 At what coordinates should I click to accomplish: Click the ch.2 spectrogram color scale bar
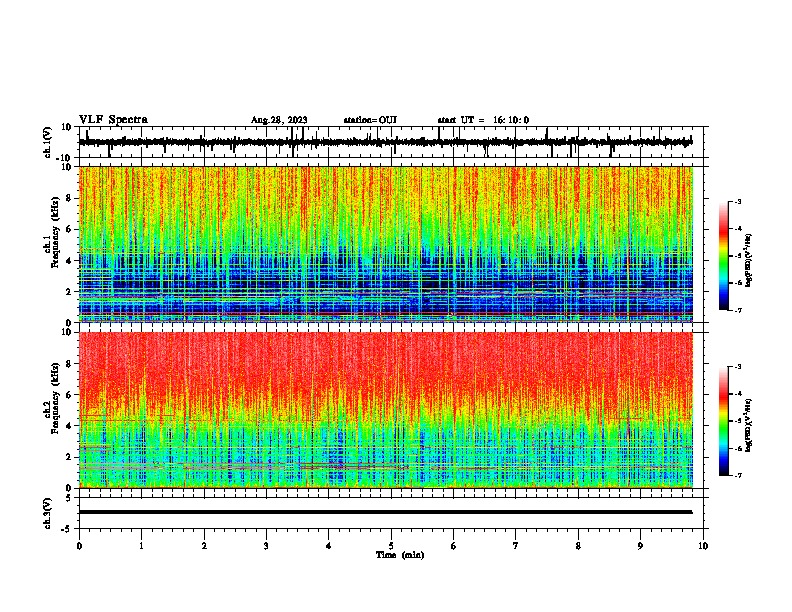click(x=723, y=421)
